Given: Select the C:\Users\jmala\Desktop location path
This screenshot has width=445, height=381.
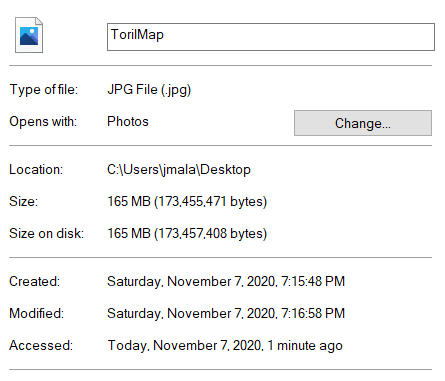Looking at the screenshot, I should coord(179,170).
